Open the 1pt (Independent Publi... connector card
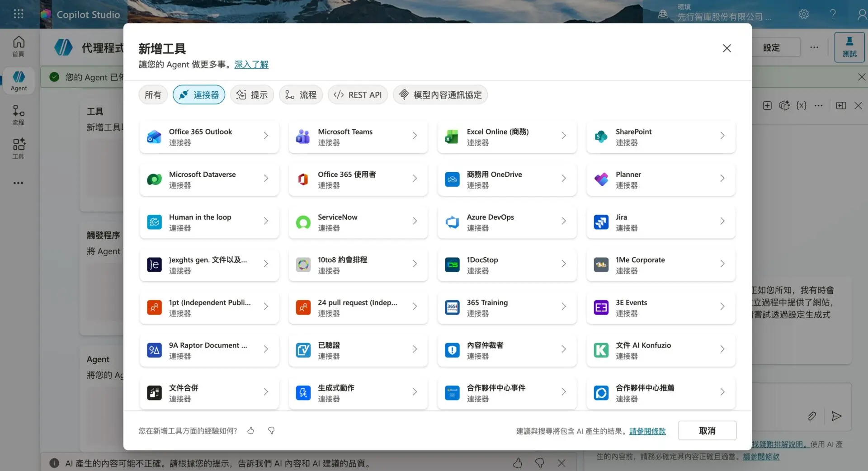The width and height of the screenshot is (868, 471). coord(209,307)
